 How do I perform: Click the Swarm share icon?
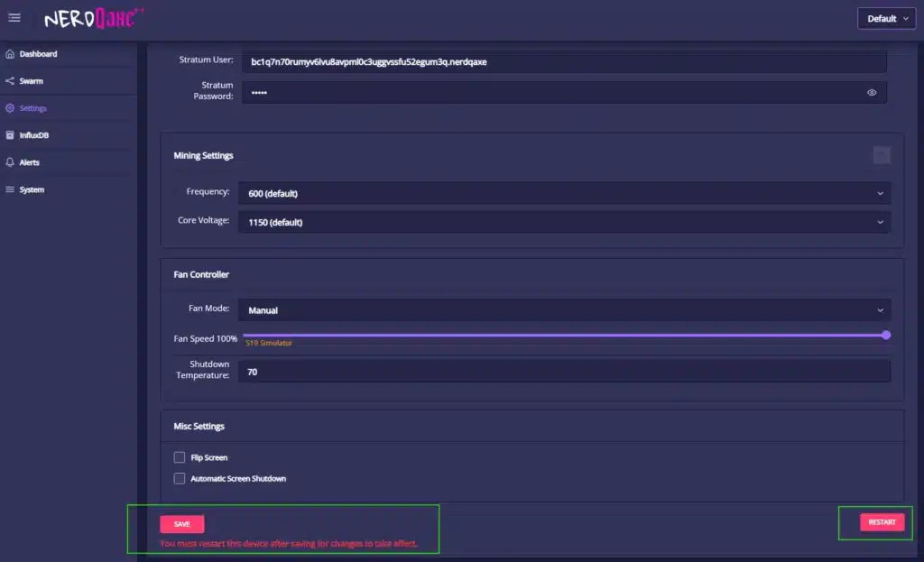[x=10, y=81]
